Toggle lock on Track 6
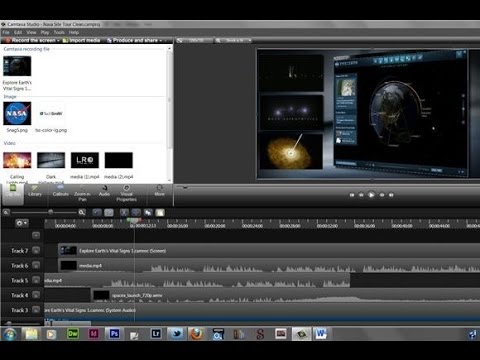Viewport: 480px width, 360px height. [x=36, y=265]
